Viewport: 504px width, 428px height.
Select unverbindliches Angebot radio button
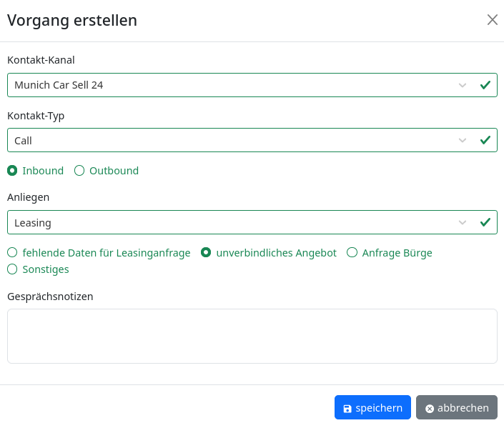(206, 253)
